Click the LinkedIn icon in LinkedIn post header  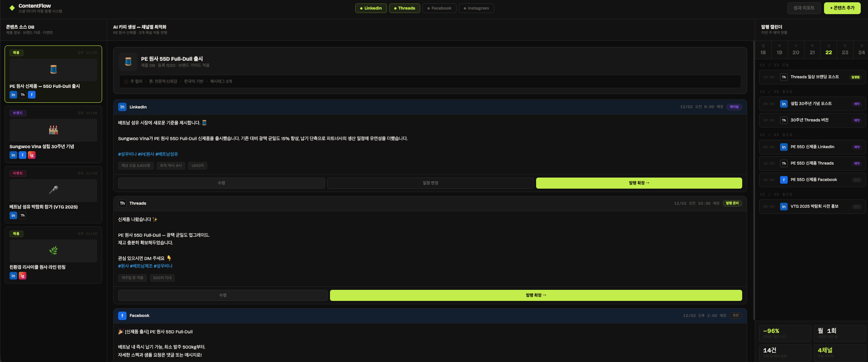pos(122,107)
